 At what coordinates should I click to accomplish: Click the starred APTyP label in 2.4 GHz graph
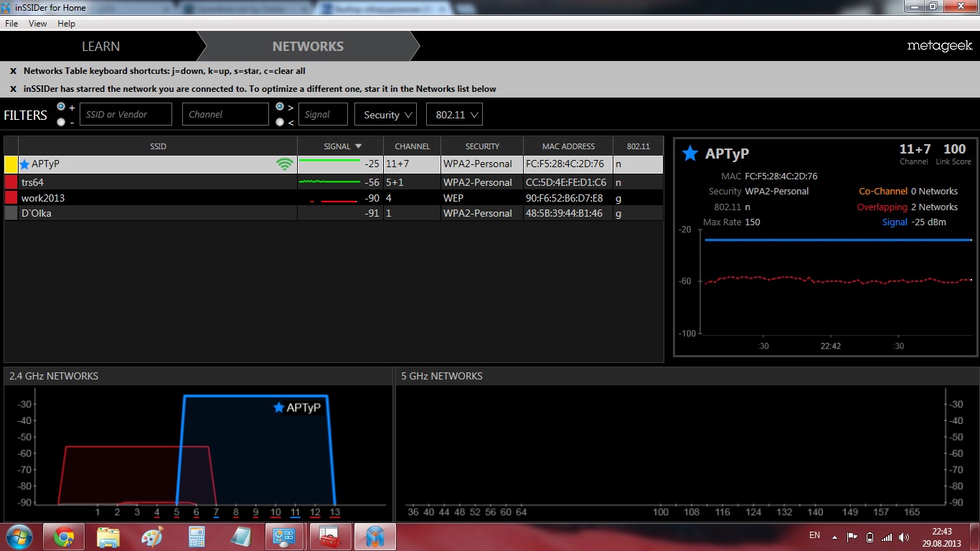tap(296, 408)
